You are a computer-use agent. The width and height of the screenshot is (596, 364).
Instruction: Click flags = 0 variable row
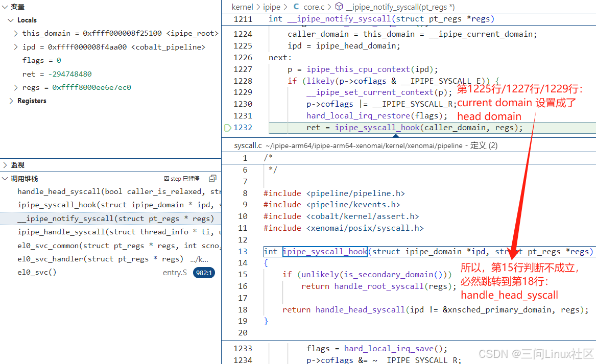(41, 60)
